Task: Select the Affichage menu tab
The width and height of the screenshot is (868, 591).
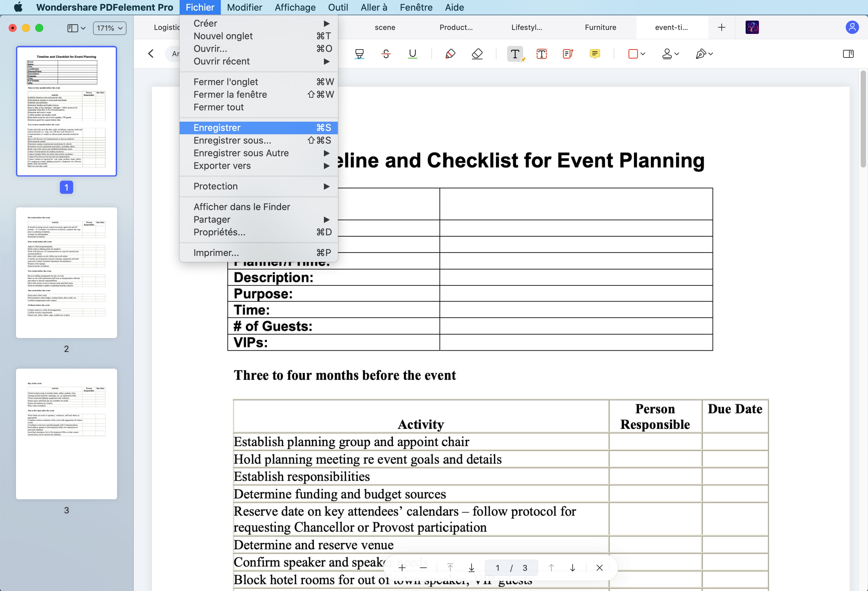Action: click(295, 7)
